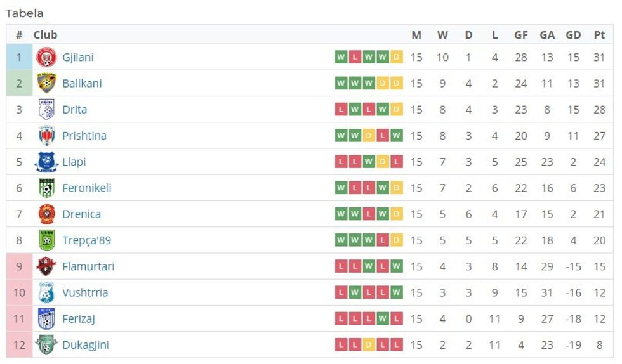The width and height of the screenshot is (622, 364).
Task: Click Ferizaj's green W form badge
Action: (382, 319)
